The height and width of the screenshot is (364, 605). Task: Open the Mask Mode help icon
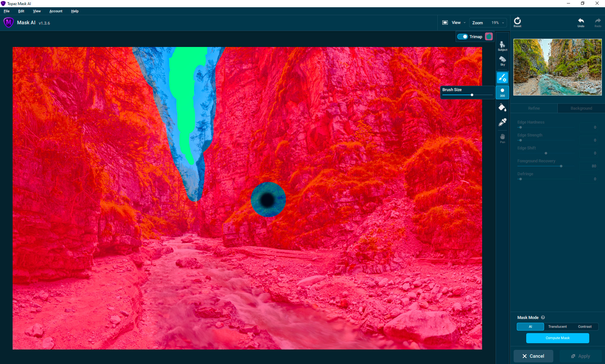543,317
